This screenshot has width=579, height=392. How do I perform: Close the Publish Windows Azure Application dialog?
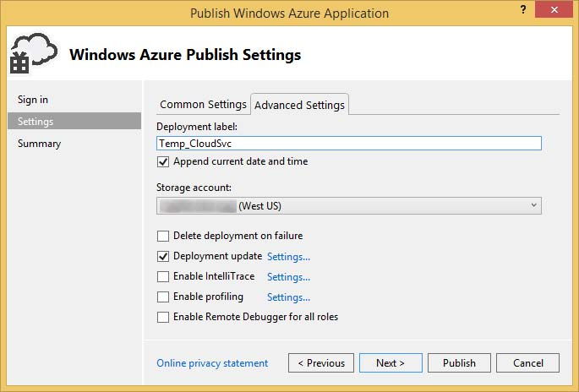pos(553,13)
